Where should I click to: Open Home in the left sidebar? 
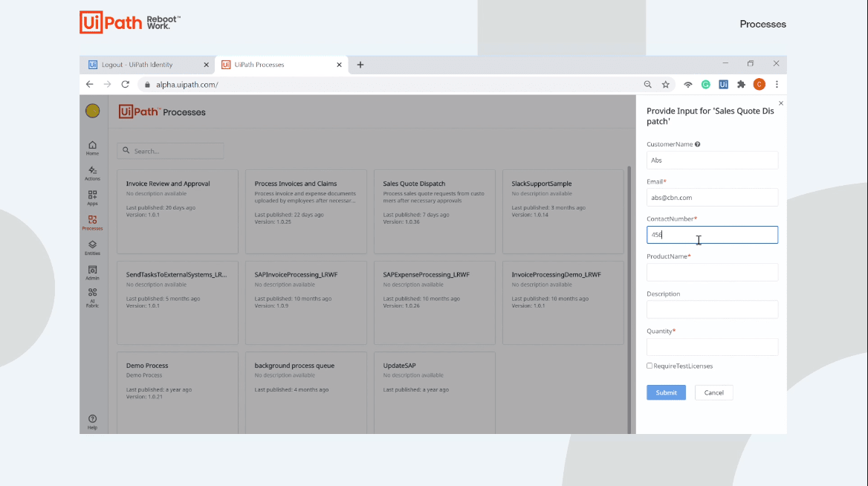(x=92, y=147)
